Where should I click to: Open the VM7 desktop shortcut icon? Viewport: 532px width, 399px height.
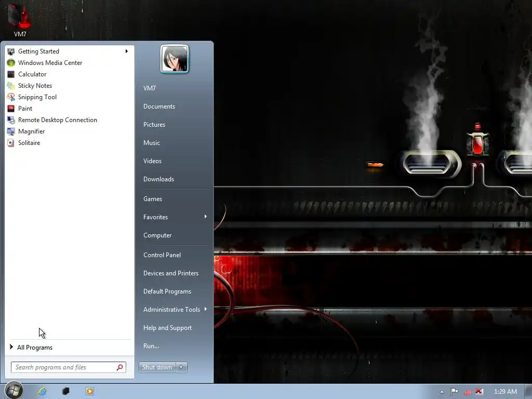point(20,17)
